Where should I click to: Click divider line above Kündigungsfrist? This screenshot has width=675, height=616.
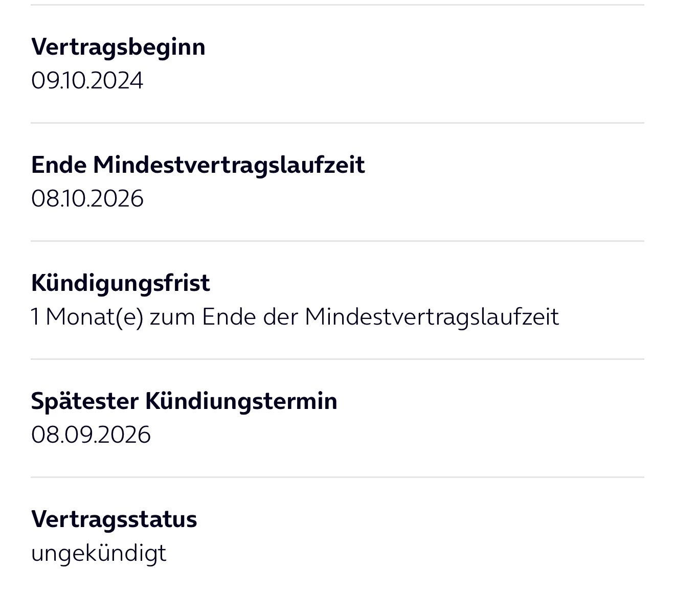point(337,241)
